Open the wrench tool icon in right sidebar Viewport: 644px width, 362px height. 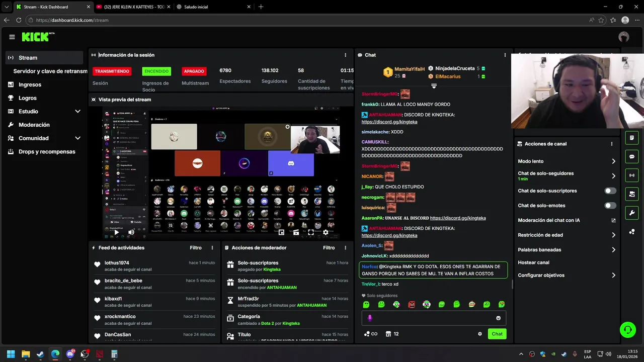(x=632, y=213)
